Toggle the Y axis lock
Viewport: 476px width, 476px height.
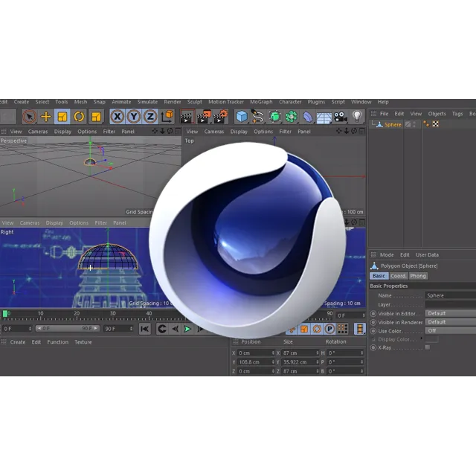[x=134, y=116]
